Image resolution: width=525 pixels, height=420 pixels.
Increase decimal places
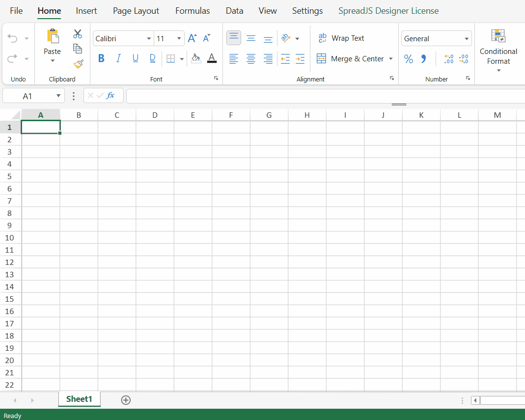click(449, 59)
